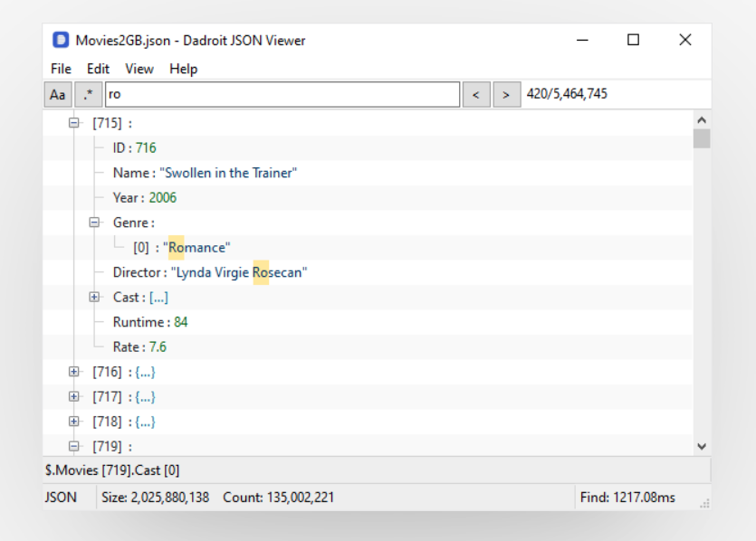Open the File menu
The height and width of the screenshot is (541, 756).
(60, 68)
